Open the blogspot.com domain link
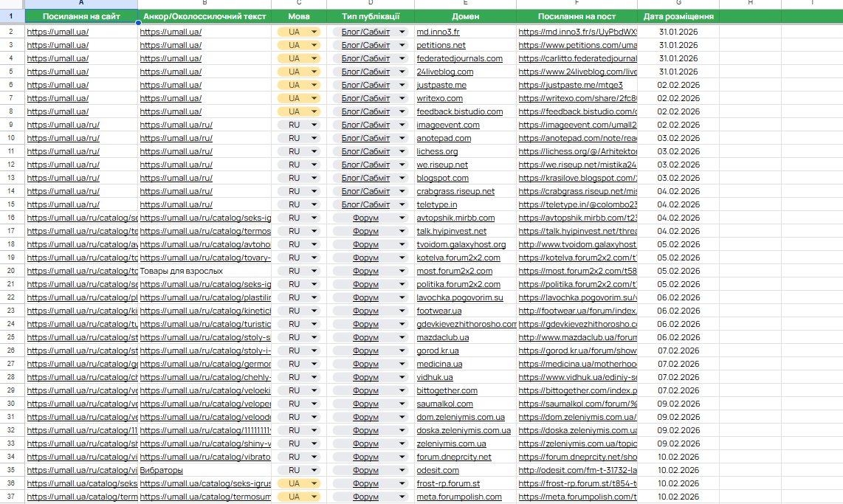This screenshot has width=843, height=504. click(442, 178)
